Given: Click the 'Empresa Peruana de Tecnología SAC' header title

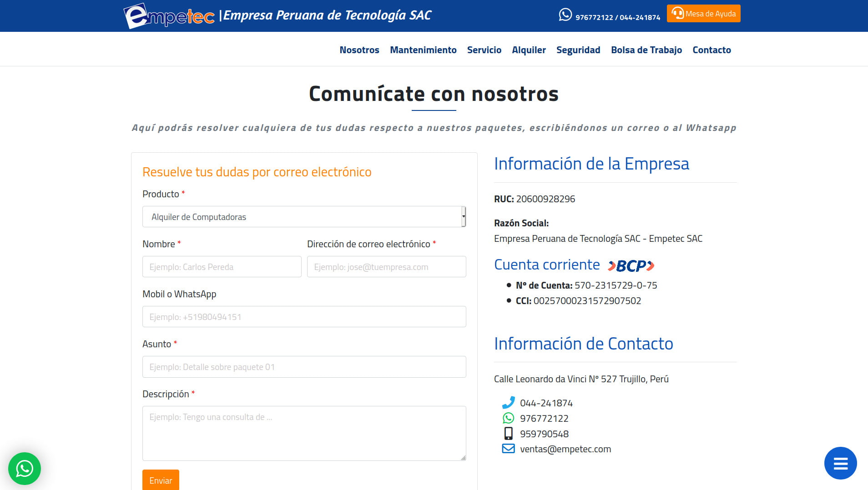Looking at the screenshot, I should pyautogui.click(x=327, y=15).
